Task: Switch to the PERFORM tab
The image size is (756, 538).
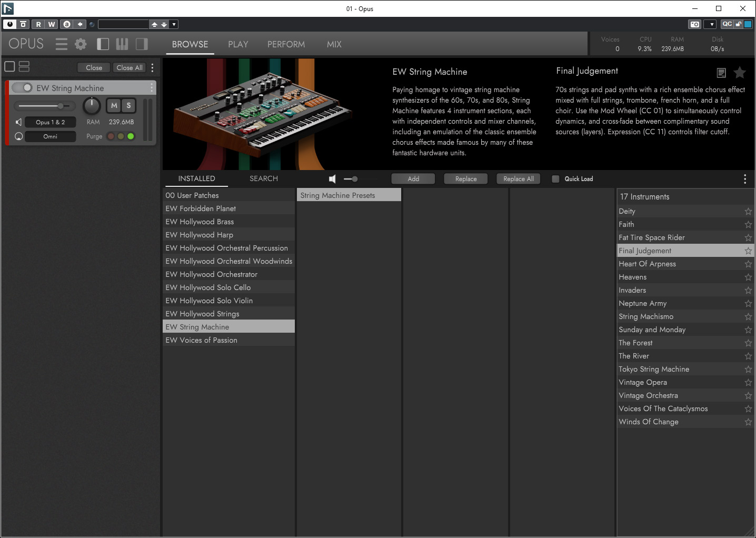Action: tap(286, 45)
